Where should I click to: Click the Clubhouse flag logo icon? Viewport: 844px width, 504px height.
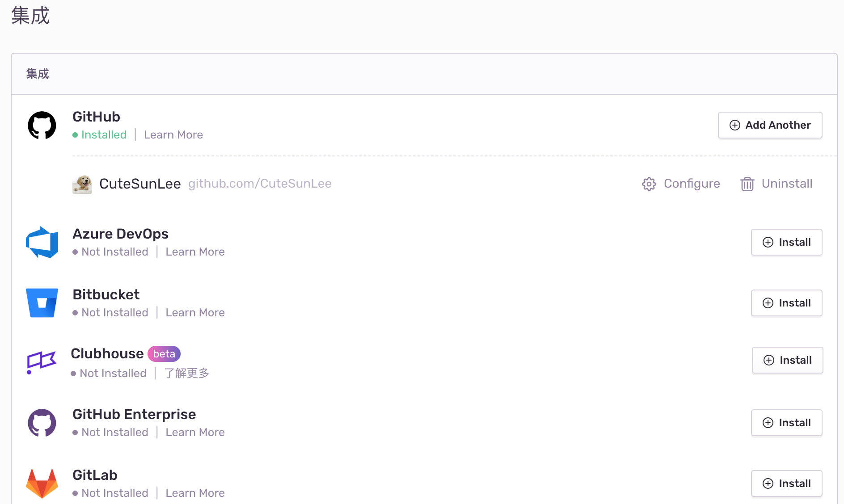coord(41,362)
